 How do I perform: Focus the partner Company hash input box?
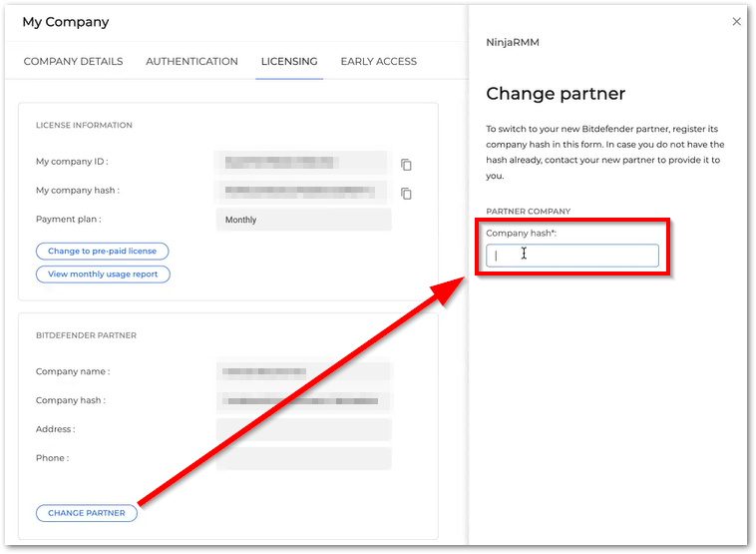click(x=572, y=256)
